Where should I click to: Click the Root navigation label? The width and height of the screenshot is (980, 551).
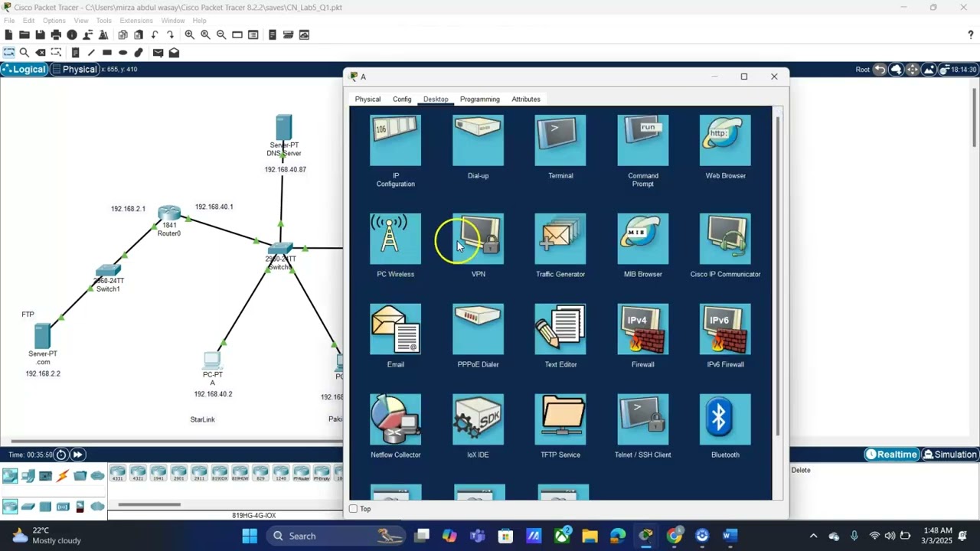pyautogui.click(x=863, y=70)
